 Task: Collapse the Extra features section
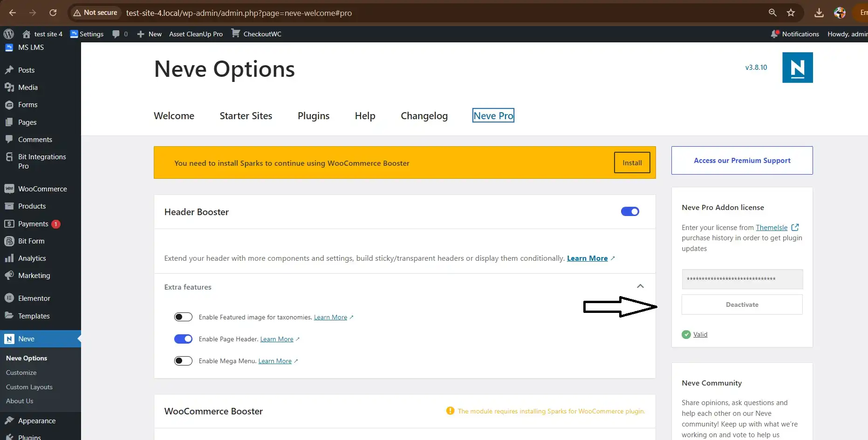click(x=641, y=286)
